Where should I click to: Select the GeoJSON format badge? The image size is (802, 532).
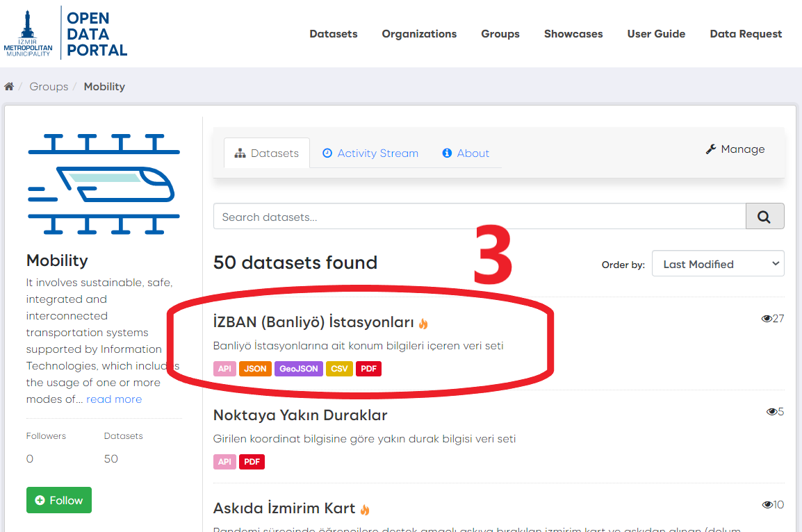click(x=298, y=369)
